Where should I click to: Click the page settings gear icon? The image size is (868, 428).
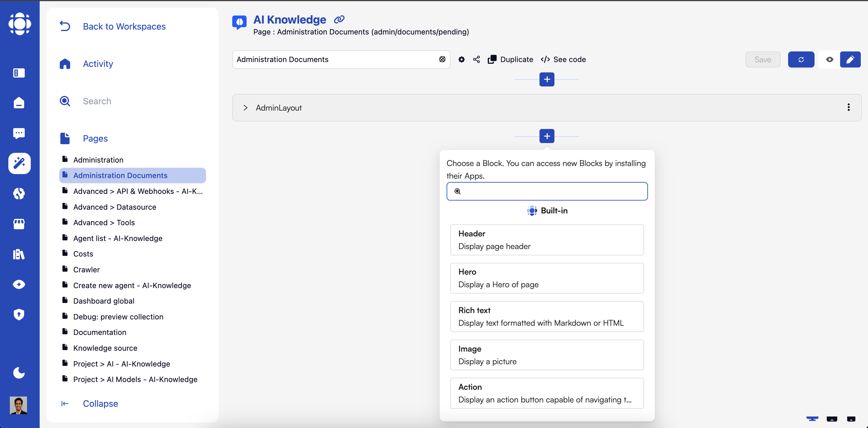tap(461, 59)
